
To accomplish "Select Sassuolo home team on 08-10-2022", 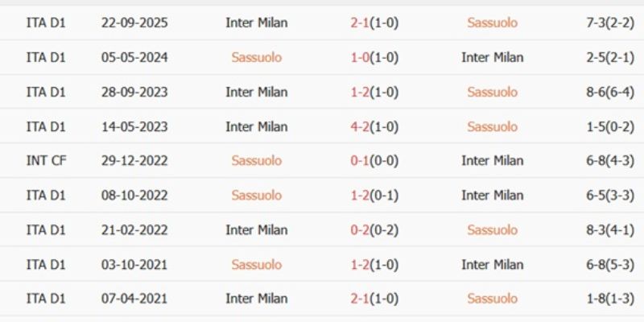I will click(x=256, y=196).
